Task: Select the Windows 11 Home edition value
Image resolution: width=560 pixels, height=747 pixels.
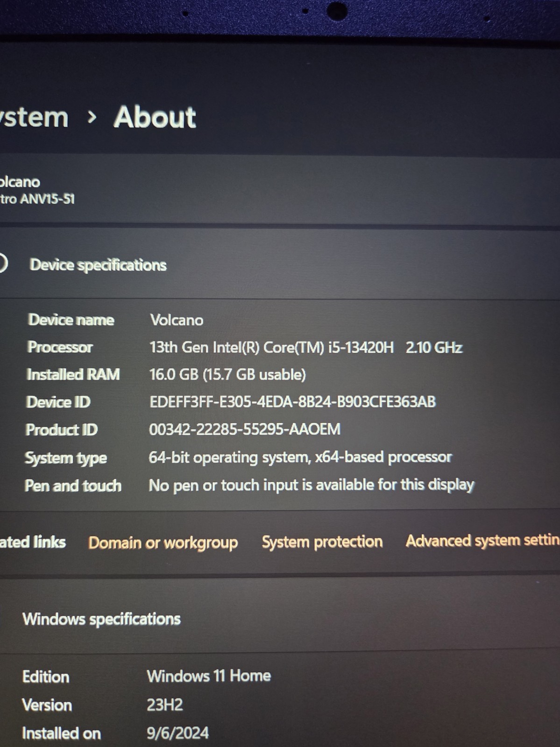Action: point(209,676)
